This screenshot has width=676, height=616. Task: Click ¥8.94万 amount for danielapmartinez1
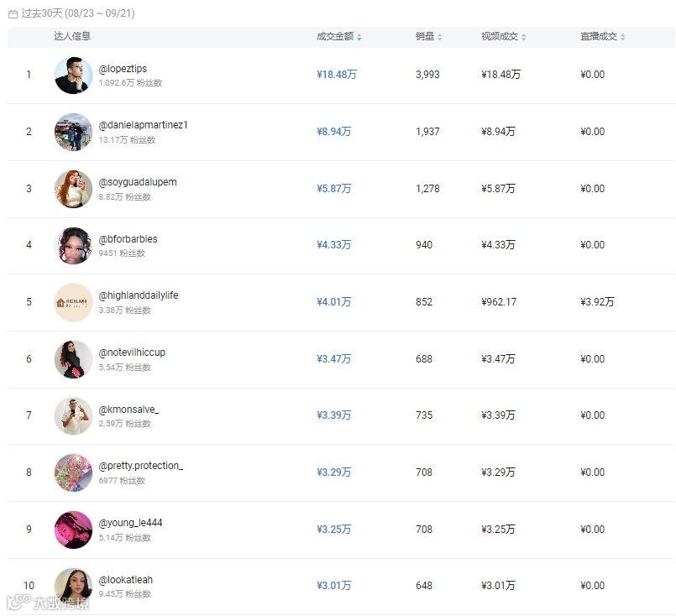click(x=334, y=132)
